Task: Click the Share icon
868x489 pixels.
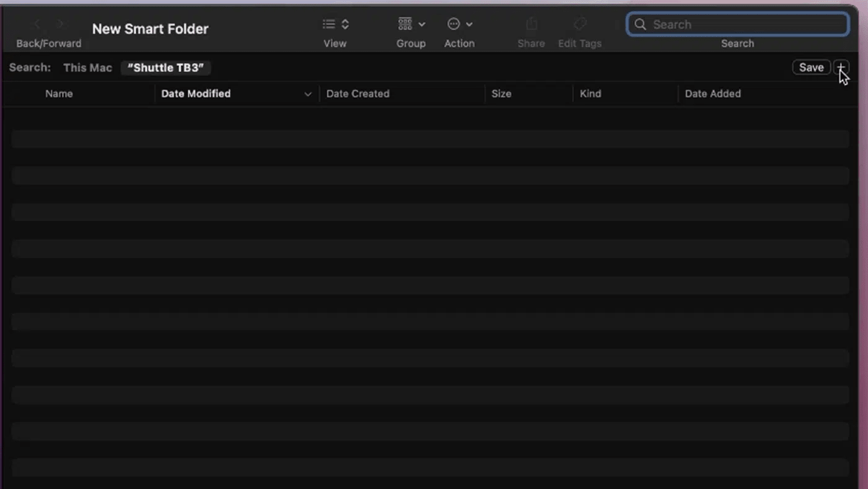Action: coord(531,23)
